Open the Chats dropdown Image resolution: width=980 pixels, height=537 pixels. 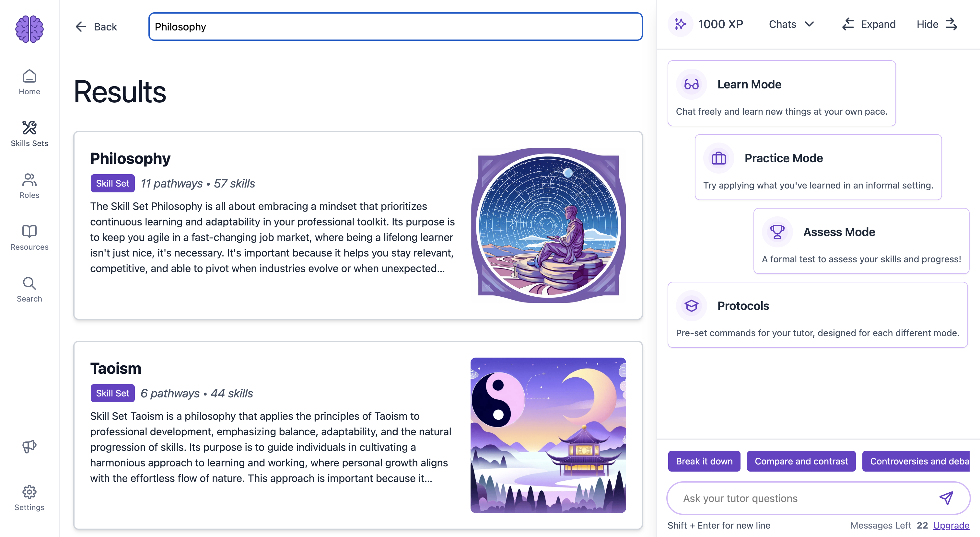(x=791, y=24)
